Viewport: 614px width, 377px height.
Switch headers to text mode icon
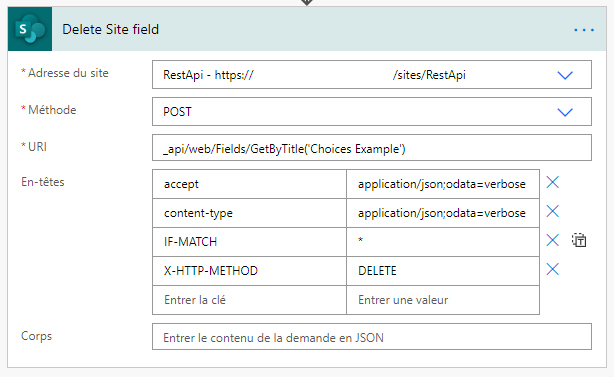tap(579, 240)
